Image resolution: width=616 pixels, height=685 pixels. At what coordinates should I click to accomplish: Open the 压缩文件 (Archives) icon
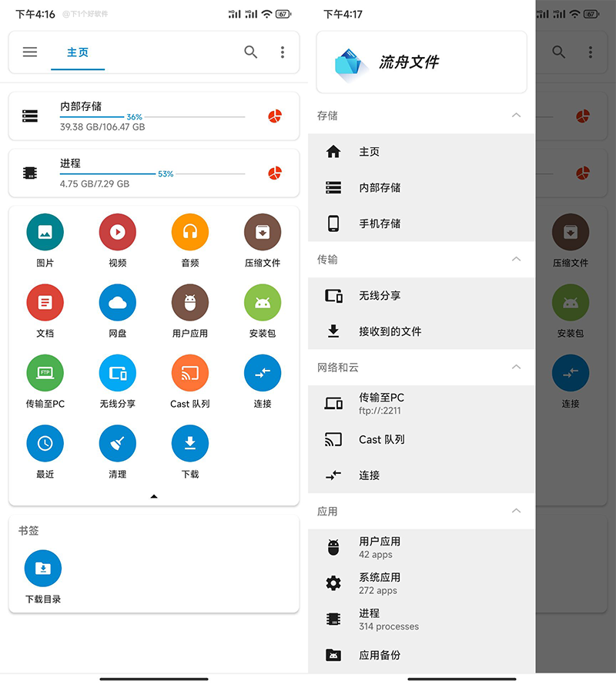pyautogui.click(x=262, y=232)
